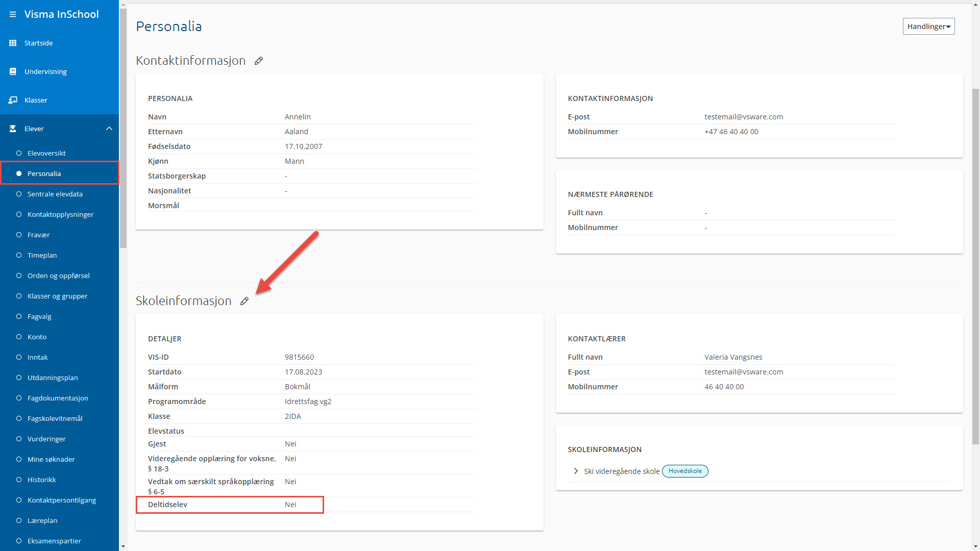Screen dimensions: 980x551
Task: Click kontaktlærer name Valeria Vangsnes
Action: pos(733,357)
